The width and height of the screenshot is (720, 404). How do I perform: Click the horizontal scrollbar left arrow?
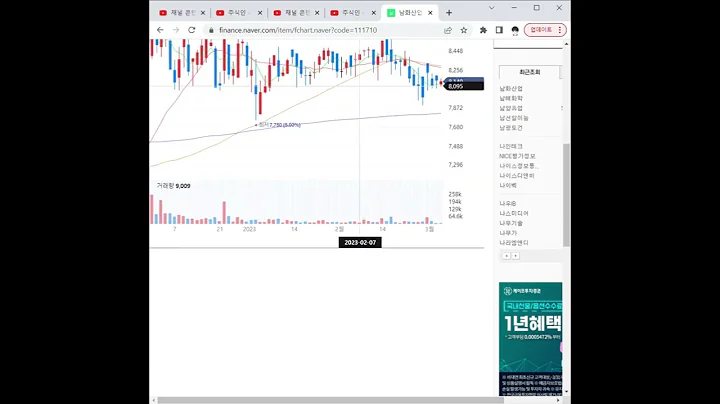(153, 400)
